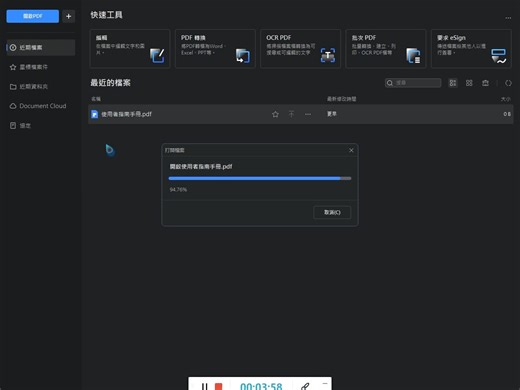Image resolution: width=520 pixels, height=390 pixels.
Task: Click the PDF convert tool icon
Action: tap(243, 55)
